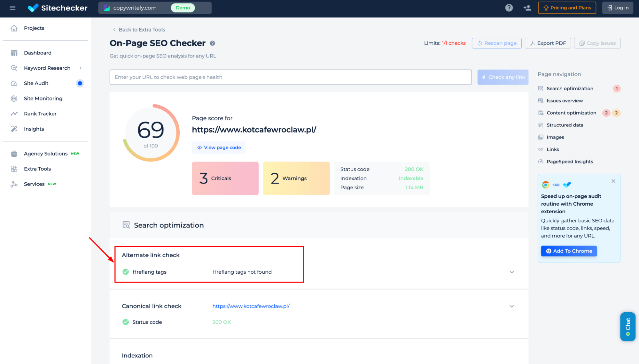Select Search optimization in page navigation
The image size is (639, 364).
click(570, 88)
